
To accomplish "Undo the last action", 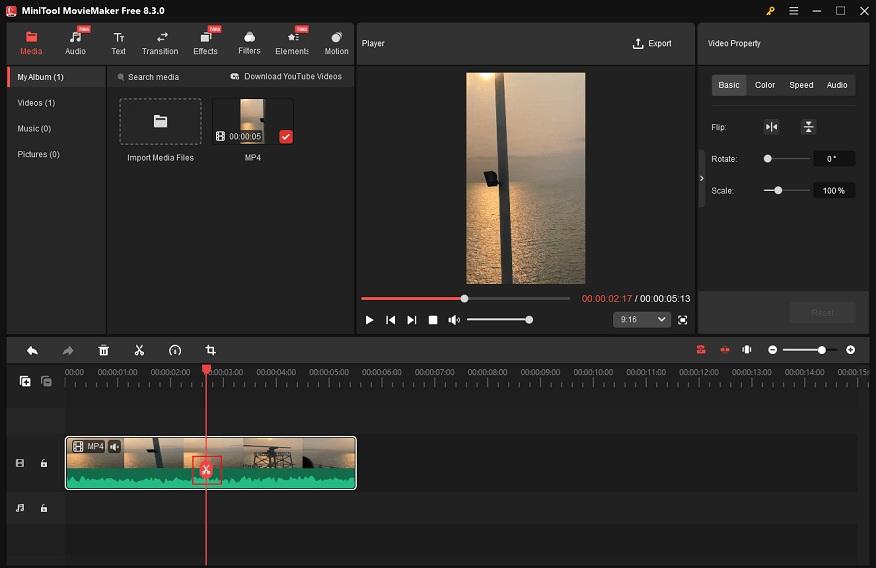I will pyautogui.click(x=32, y=350).
